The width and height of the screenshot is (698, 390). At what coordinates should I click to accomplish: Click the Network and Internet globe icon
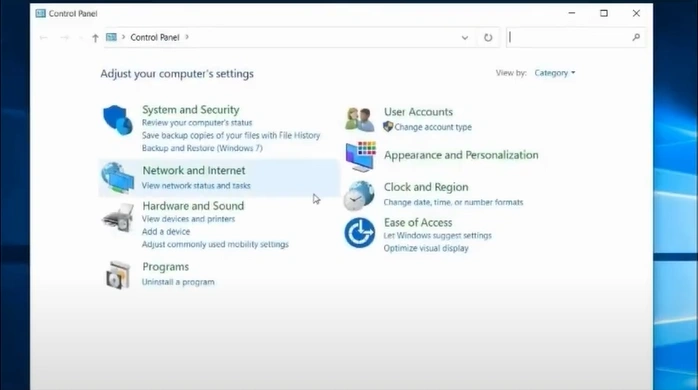click(x=118, y=178)
